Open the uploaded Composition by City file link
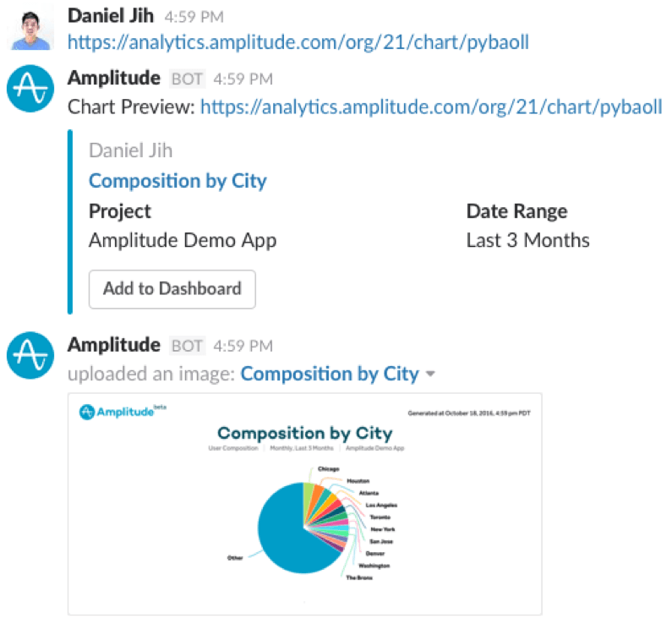This screenshot has height=629, width=672. pyautogui.click(x=330, y=374)
